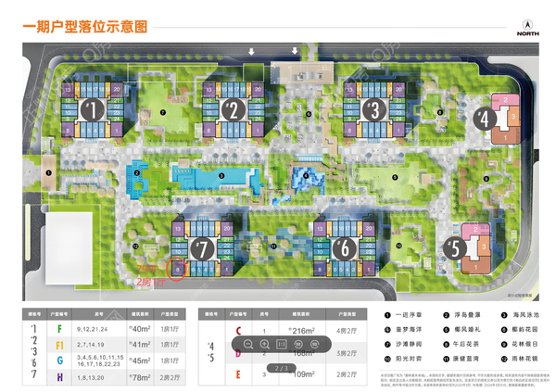Click purple unit 20 of building #3
Viewport: 556px width, 392px height.
tap(398, 89)
